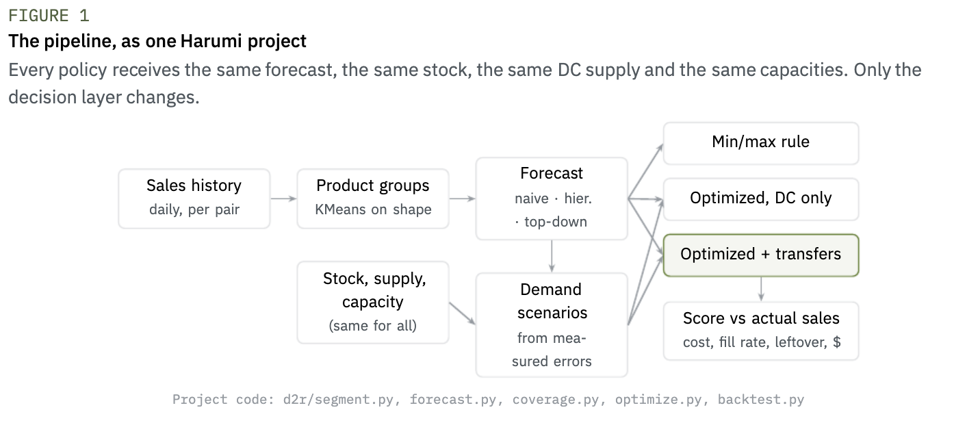Select the Optimized, DC only box
This screenshot has width=980, height=423.
[761, 199]
